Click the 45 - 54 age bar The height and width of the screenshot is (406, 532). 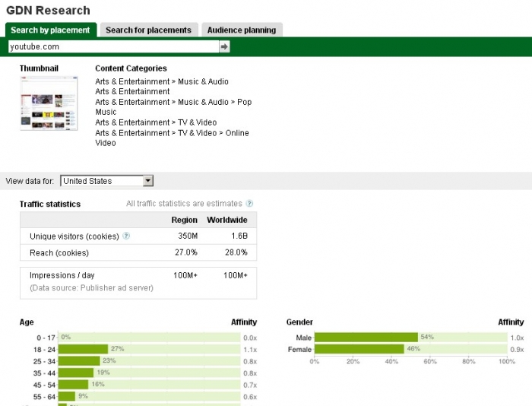click(73, 385)
